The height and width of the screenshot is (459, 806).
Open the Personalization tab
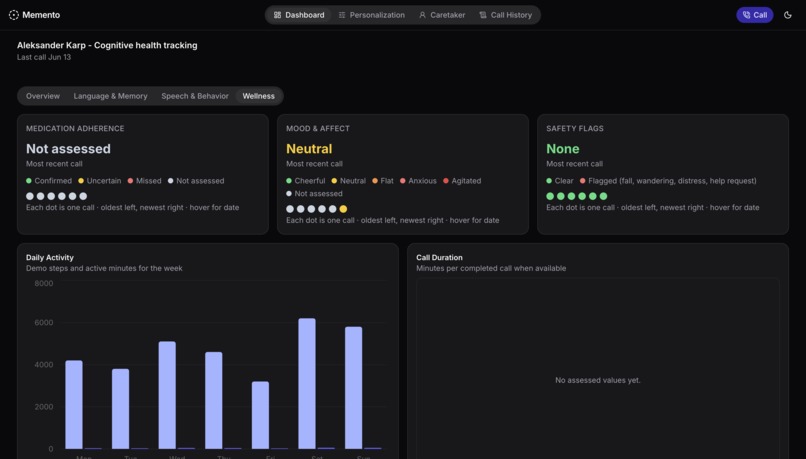[372, 15]
